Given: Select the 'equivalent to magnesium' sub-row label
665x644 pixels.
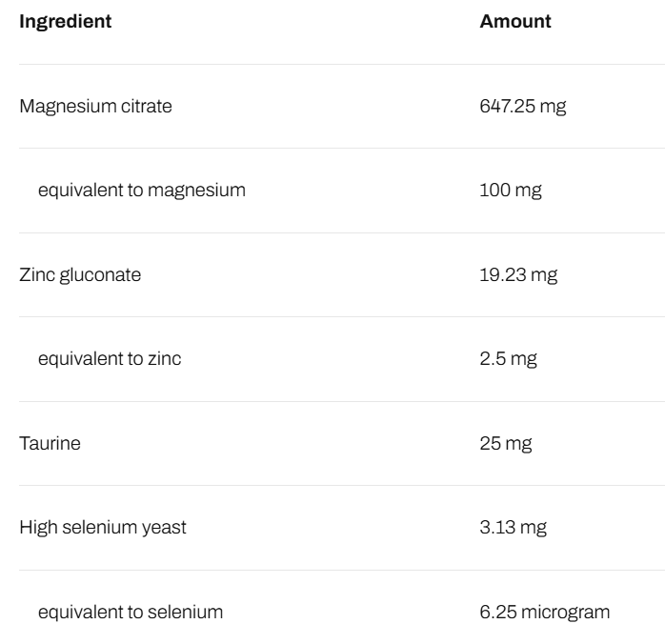Looking at the screenshot, I should click(142, 191).
